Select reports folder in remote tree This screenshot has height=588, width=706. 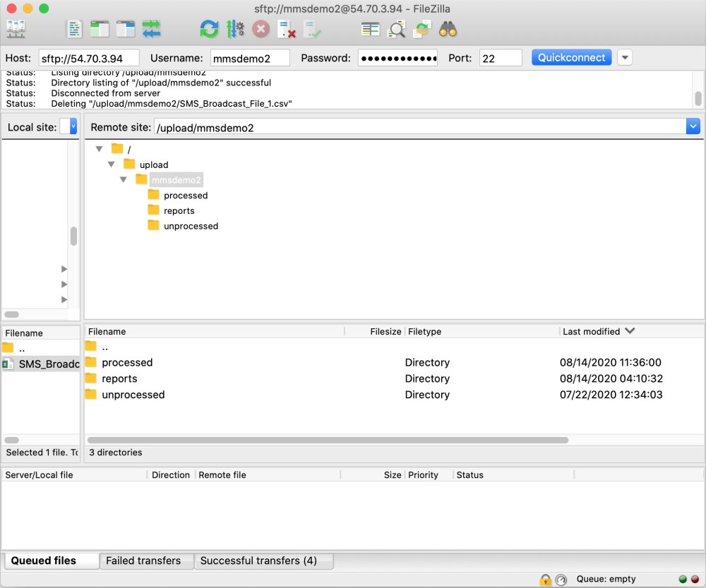coord(179,210)
